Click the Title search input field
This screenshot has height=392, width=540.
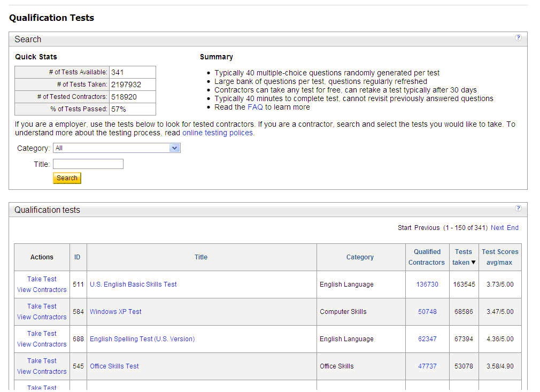point(88,164)
